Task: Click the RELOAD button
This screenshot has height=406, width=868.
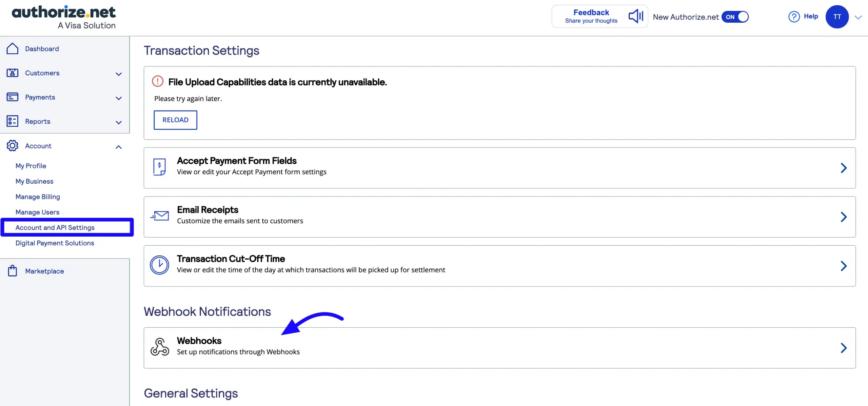Action: click(175, 120)
